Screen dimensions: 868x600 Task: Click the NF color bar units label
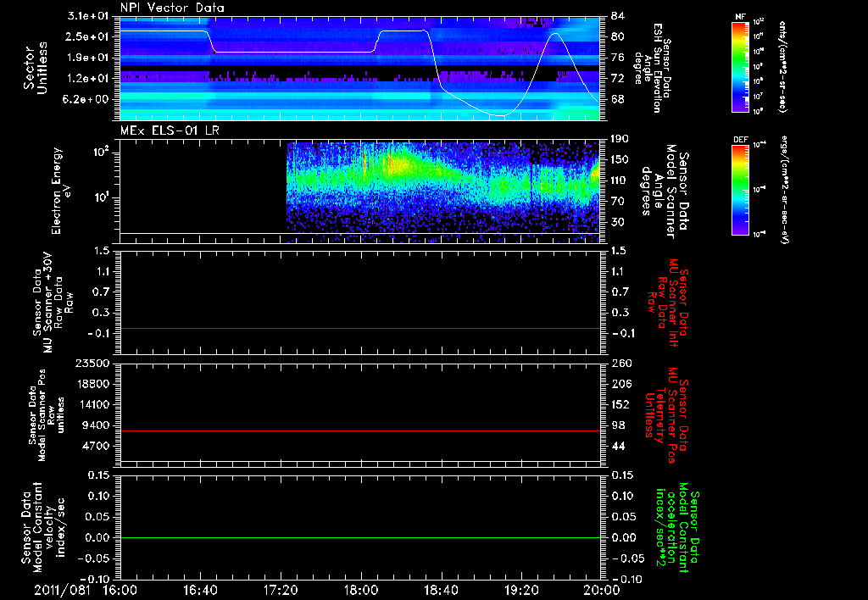click(782, 66)
